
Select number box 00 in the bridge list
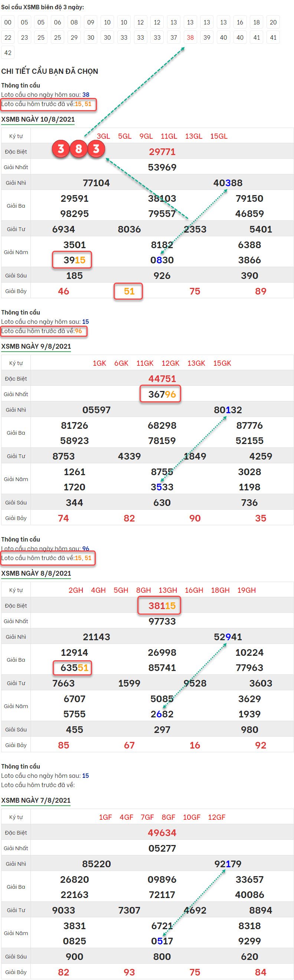[8, 23]
